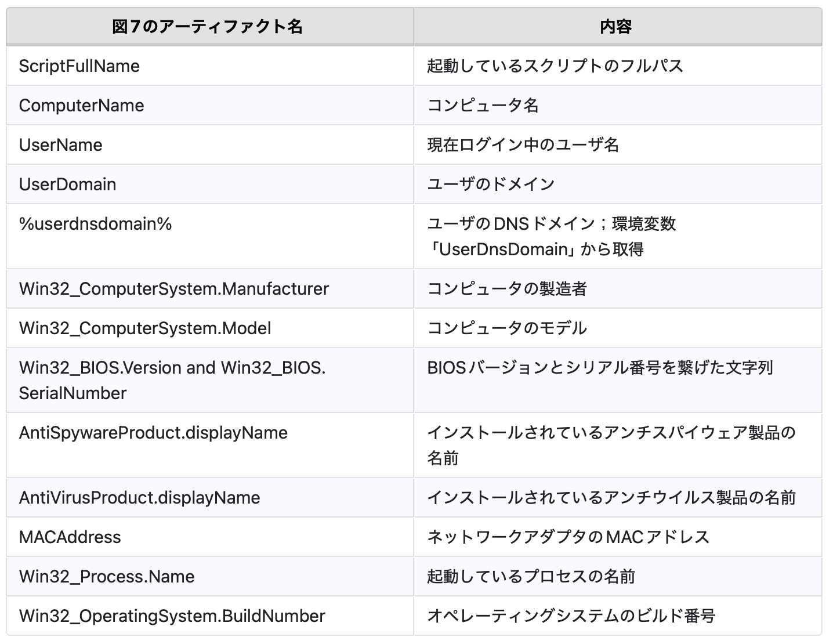
Task: Click AntiVirusProduct.displayName cell
Action: coord(140,498)
